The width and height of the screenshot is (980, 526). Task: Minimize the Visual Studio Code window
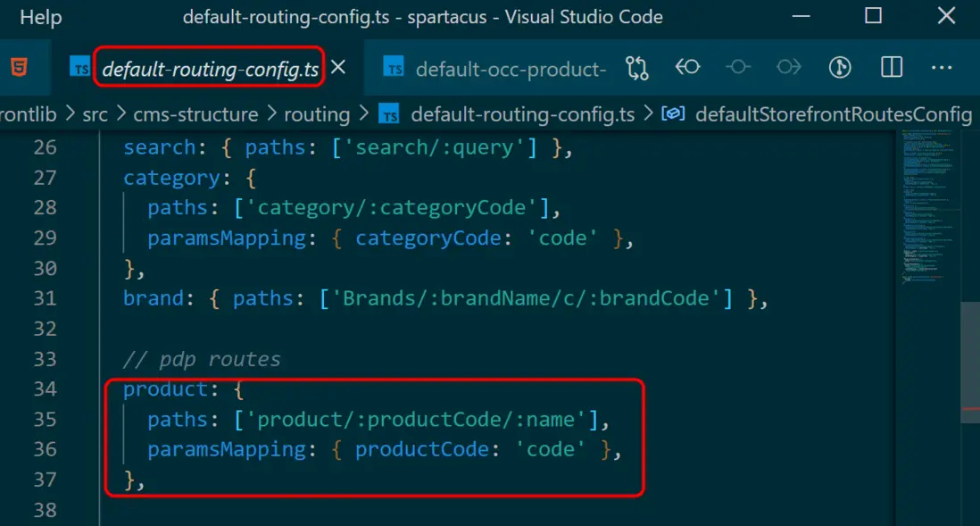click(x=801, y=16)
